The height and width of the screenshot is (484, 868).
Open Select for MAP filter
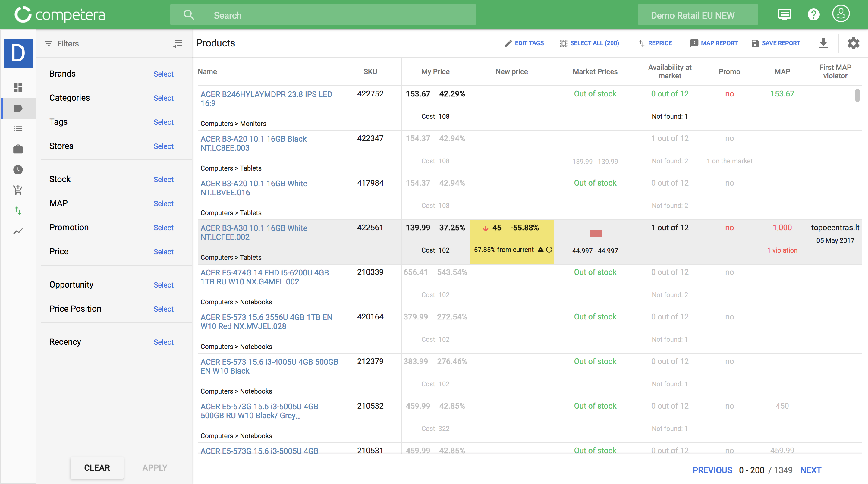click(x=163, y=204)
